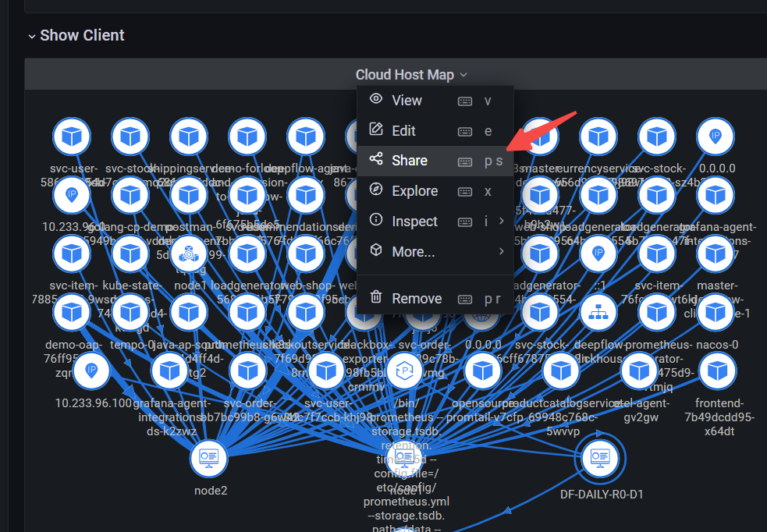Expand the Inspect submenu arrow

coord(501,222)
